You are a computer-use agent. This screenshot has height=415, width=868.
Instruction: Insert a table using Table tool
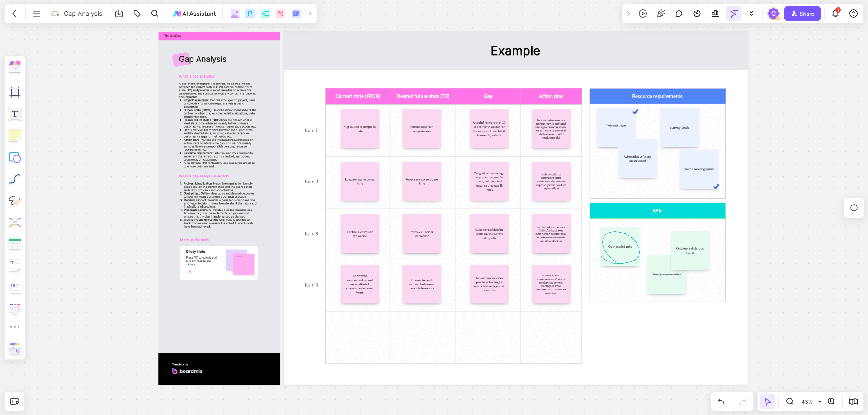15,244
